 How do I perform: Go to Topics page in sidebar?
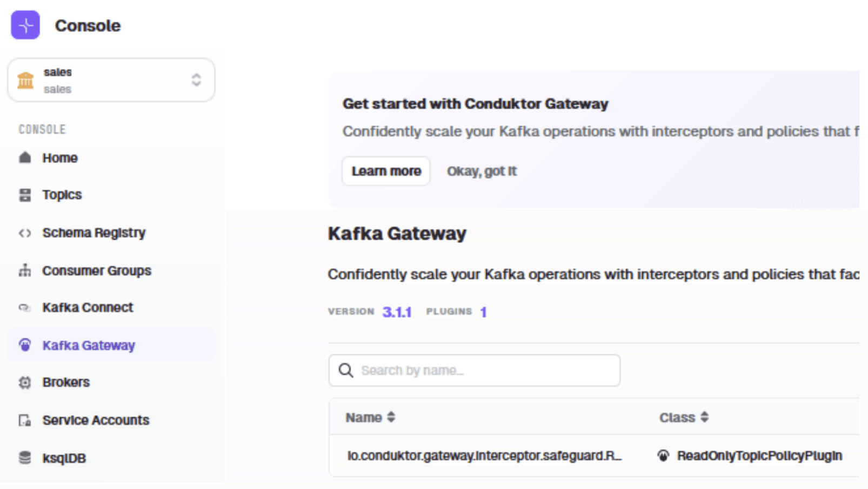[62, 195]
